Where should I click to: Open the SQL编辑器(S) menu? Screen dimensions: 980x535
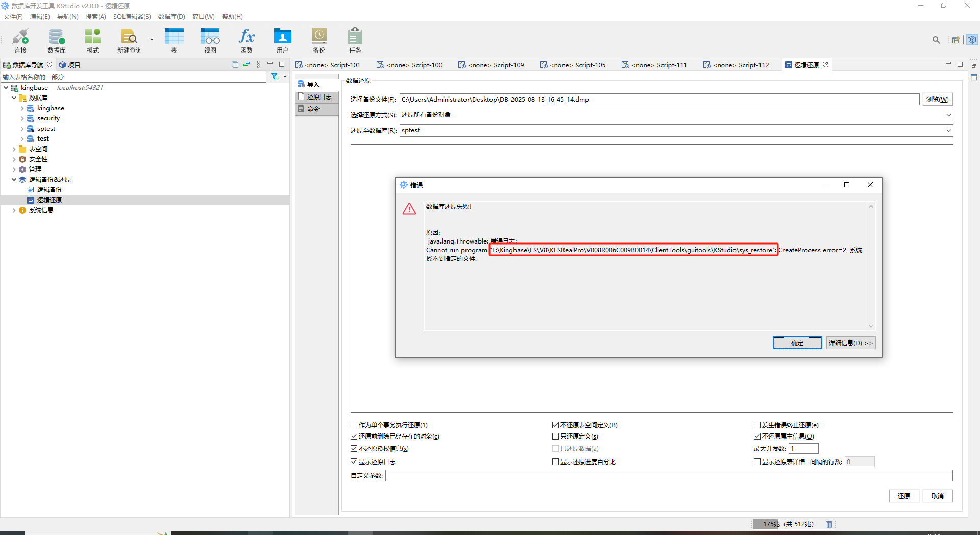[132, 17]
